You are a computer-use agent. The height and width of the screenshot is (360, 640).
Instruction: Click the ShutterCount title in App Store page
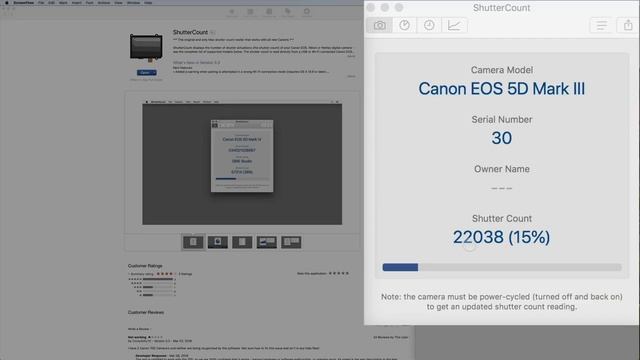[190, 32]
